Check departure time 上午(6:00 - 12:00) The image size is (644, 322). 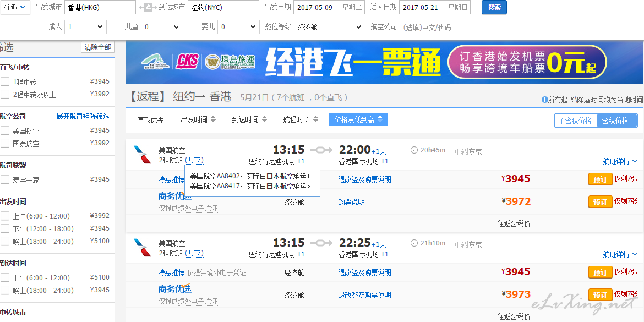coord(5,216)
